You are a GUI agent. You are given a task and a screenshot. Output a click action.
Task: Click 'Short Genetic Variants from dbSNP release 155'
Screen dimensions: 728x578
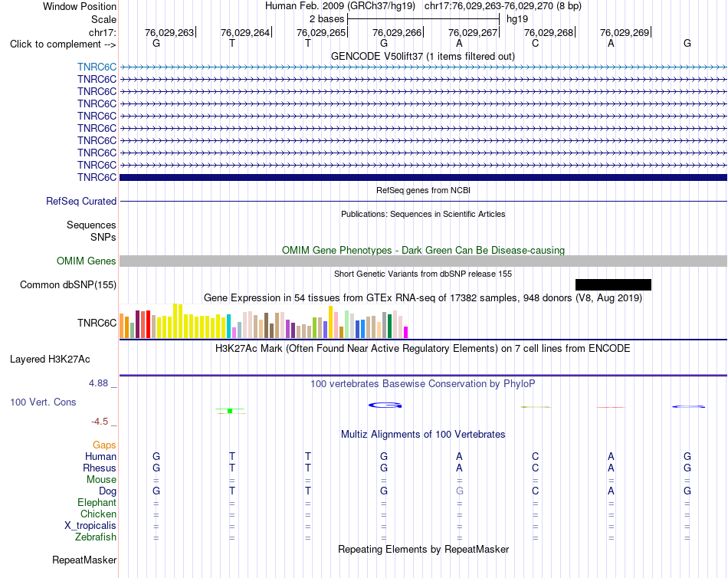pyautogui.click(x=423, y=274)
